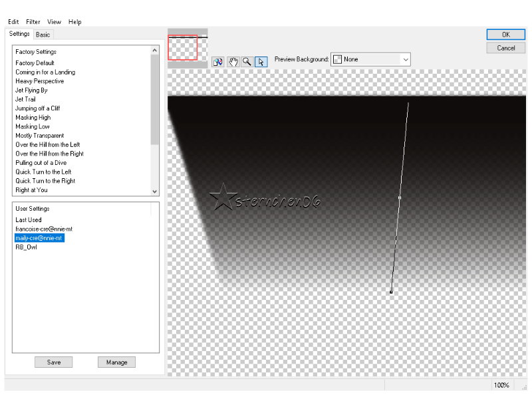Select the Heavy Perspective preset

40,81
